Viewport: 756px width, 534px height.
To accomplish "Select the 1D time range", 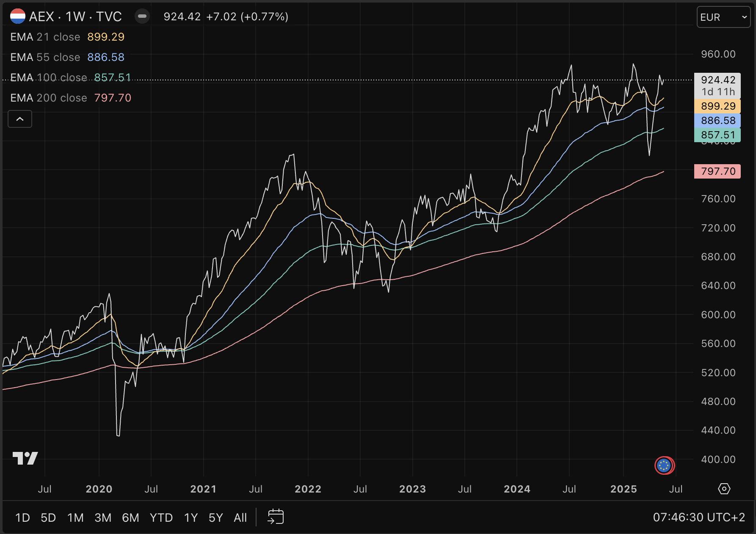I will coord(22,517).
